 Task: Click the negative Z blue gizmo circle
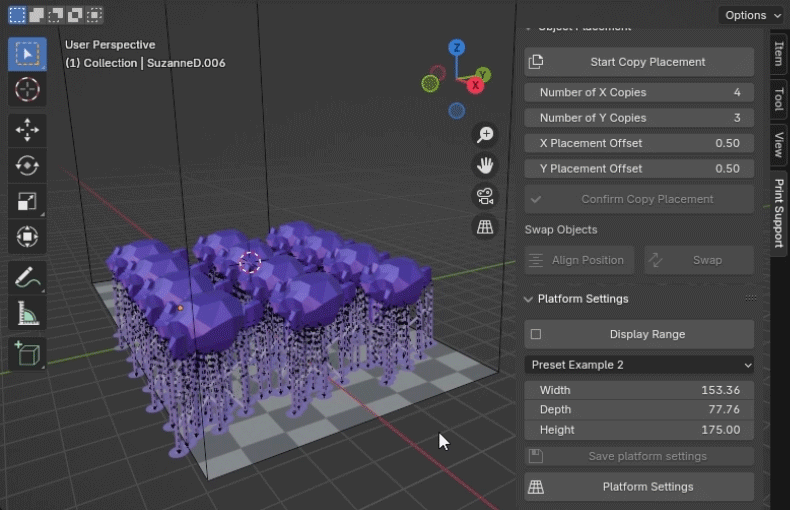(456, 110)
